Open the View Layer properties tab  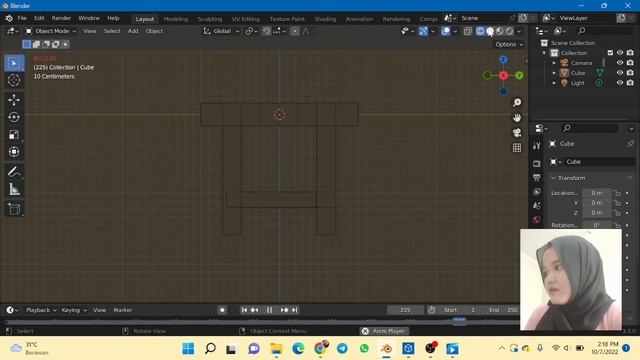537,191
